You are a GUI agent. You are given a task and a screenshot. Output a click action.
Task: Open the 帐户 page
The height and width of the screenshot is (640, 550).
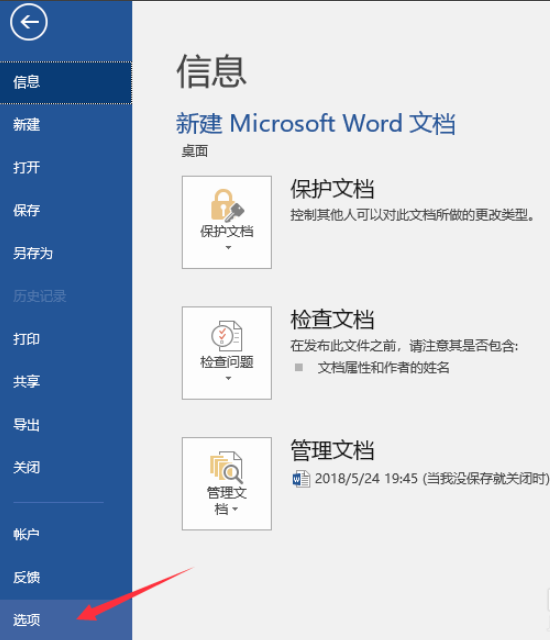pos(66,534)
